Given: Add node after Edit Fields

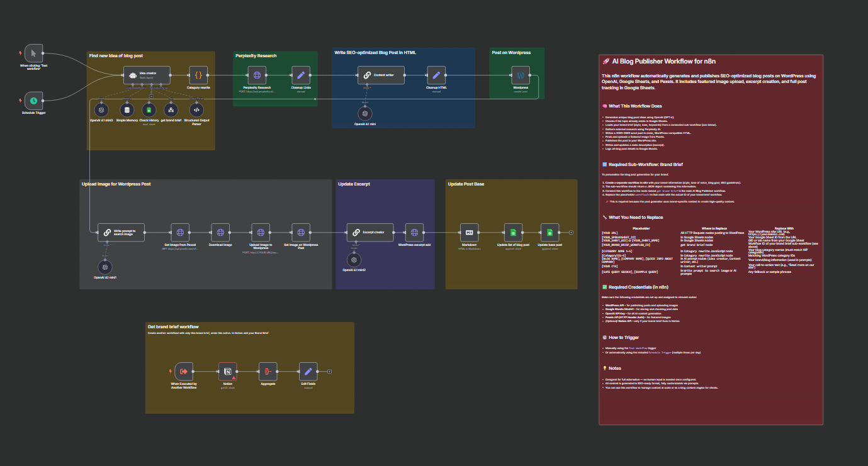Looking at the screenshot, I should [328, 372].
